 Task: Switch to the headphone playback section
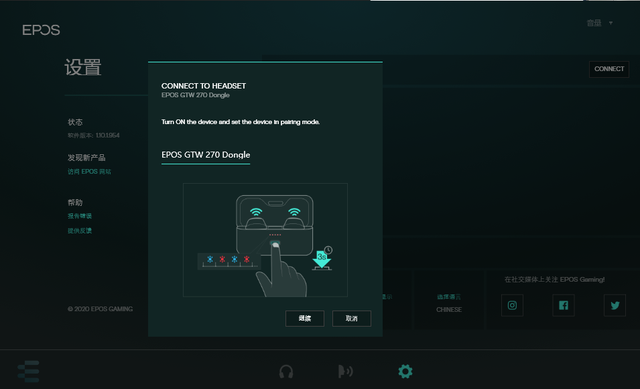click(286, 371)
